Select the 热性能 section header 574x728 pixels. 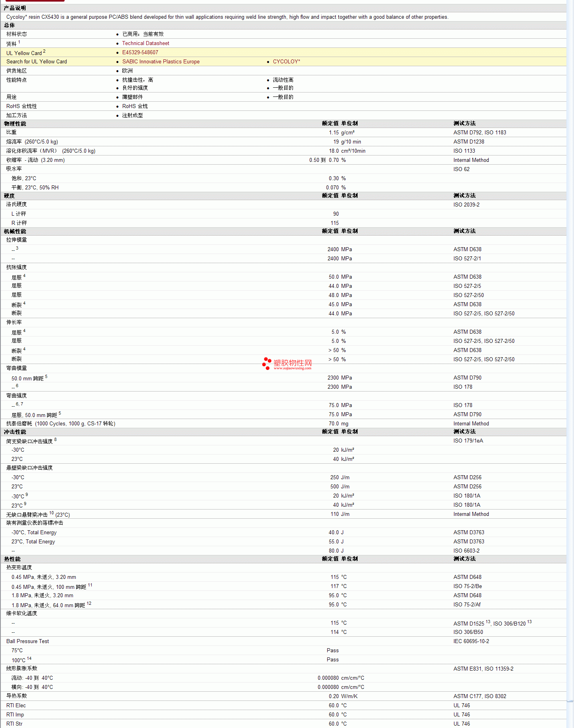coord(12,559)
